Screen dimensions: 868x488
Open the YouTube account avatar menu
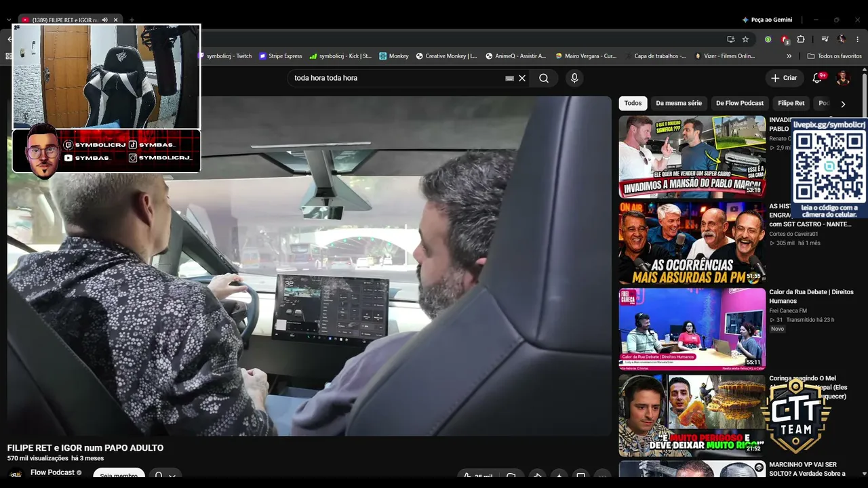tap(843, 78)
